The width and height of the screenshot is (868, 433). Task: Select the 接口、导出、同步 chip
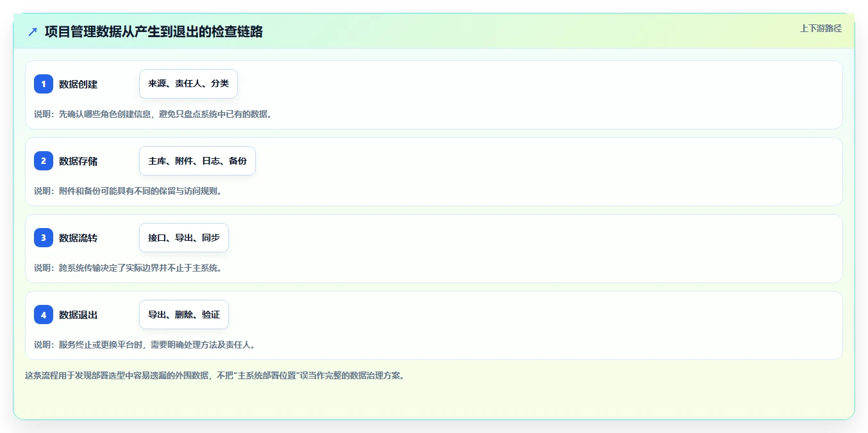click(x=184, y=238)
